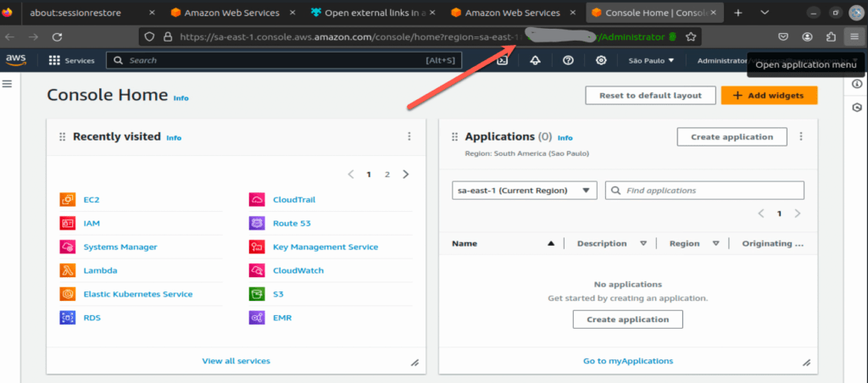Open the São Paulo region dropdown
This screenshot has width=868, height=383.
click(x=652, y=60)
